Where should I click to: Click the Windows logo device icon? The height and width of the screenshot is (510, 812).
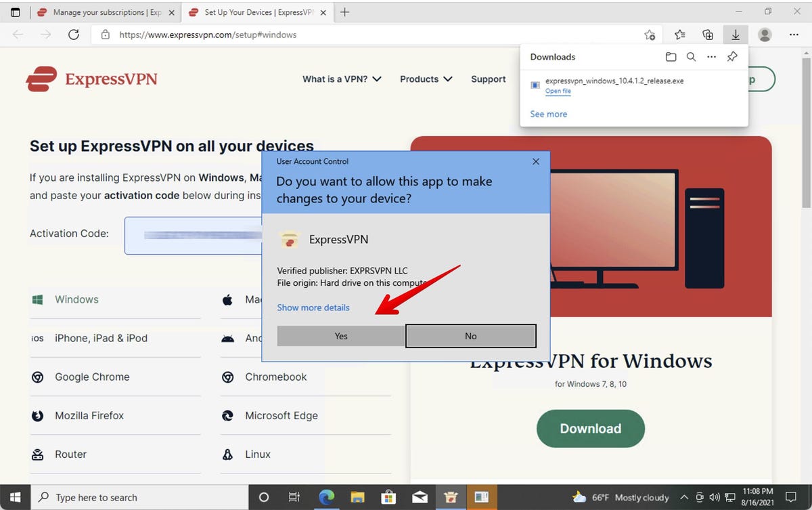37,299
